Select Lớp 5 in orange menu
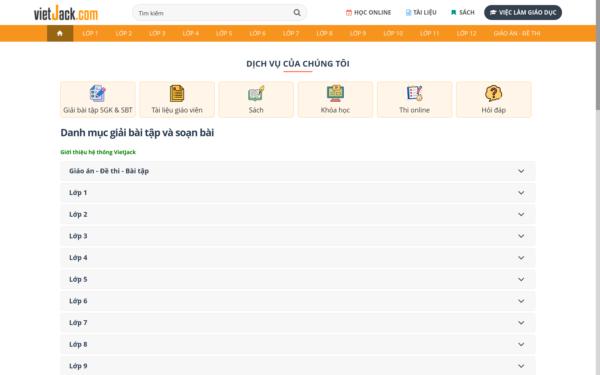Image resolution: width=600 pixels, height=375 pixels. (224, 33)
